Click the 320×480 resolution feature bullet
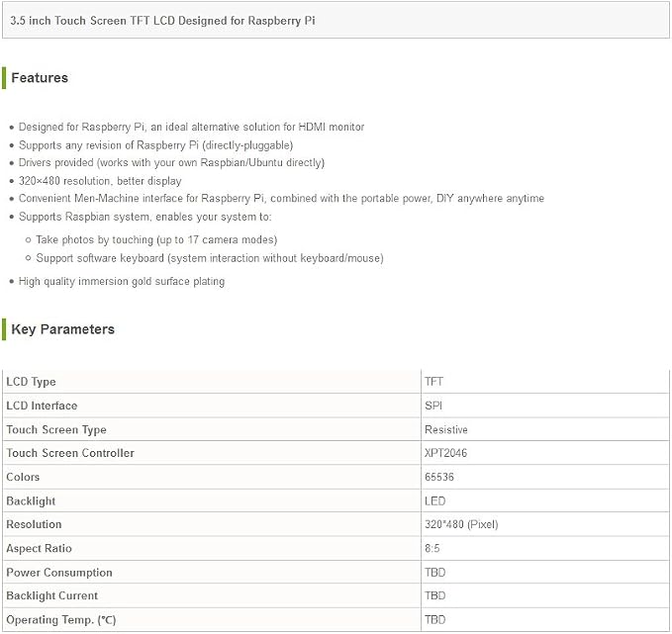 [x=100, y=181]
